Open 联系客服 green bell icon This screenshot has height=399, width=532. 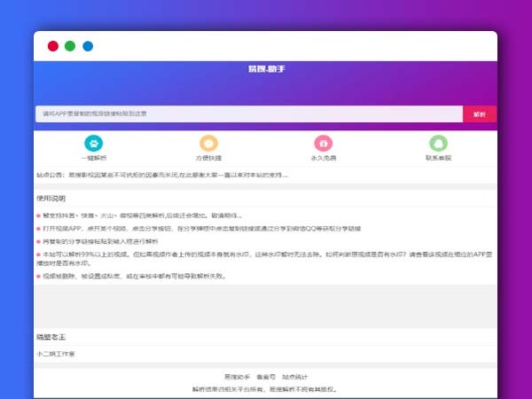[x=438, y=143]
